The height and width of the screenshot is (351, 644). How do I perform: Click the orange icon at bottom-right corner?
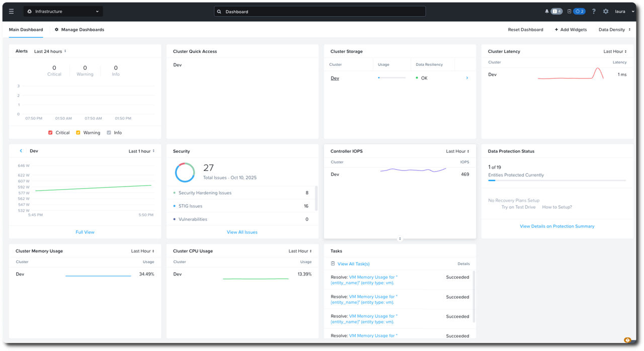(627, 340)
